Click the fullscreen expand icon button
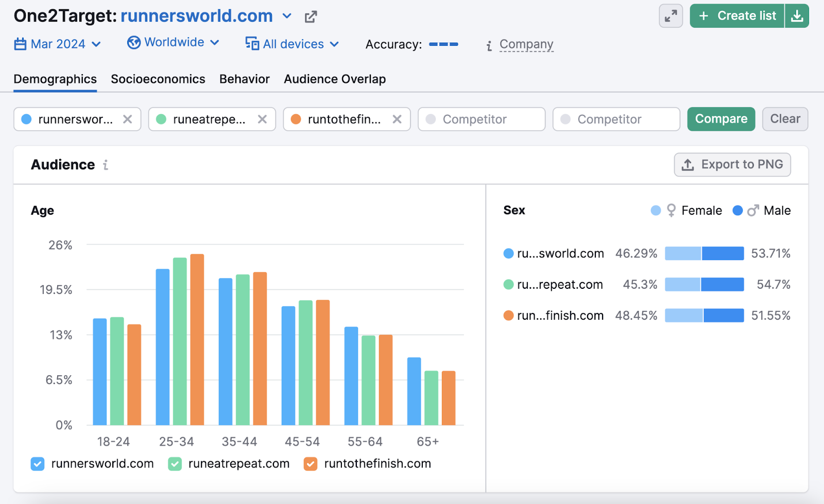The image size is (824, 504). tap(671, 16)
